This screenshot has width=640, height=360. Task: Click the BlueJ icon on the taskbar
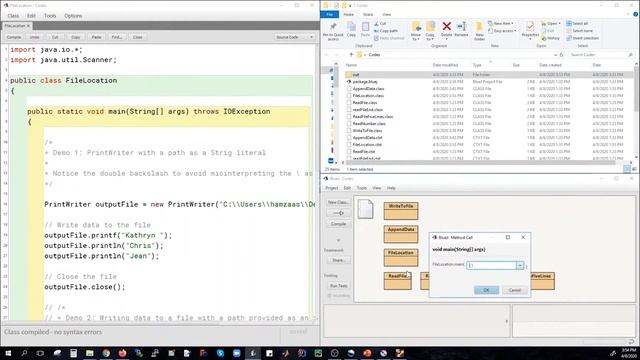coord(253,353)
